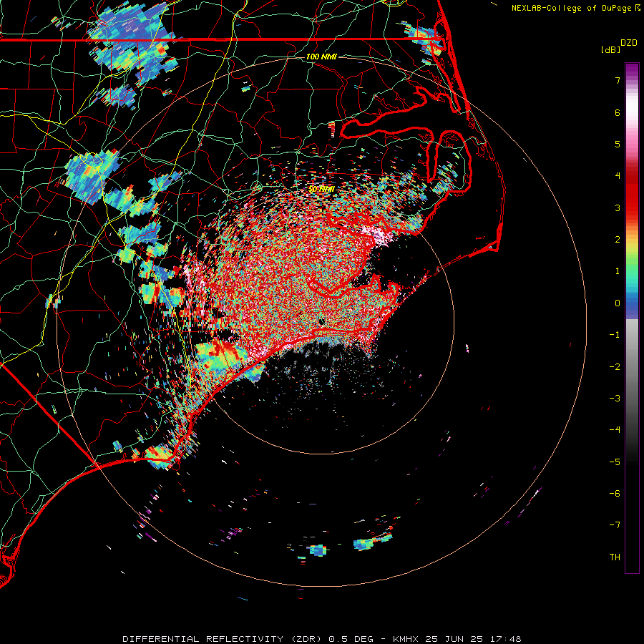
Task: Click the 6 dB scale value
Action: (618, 112)
